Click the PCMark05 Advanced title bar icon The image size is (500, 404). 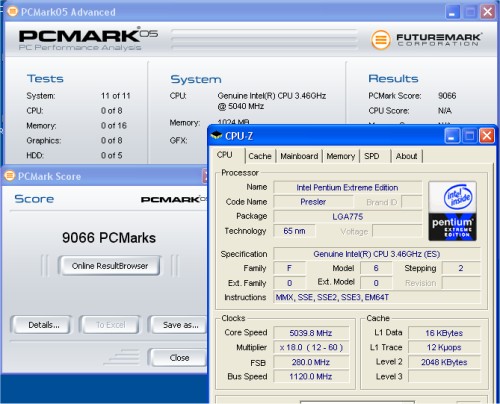click(x=13, y=12)
